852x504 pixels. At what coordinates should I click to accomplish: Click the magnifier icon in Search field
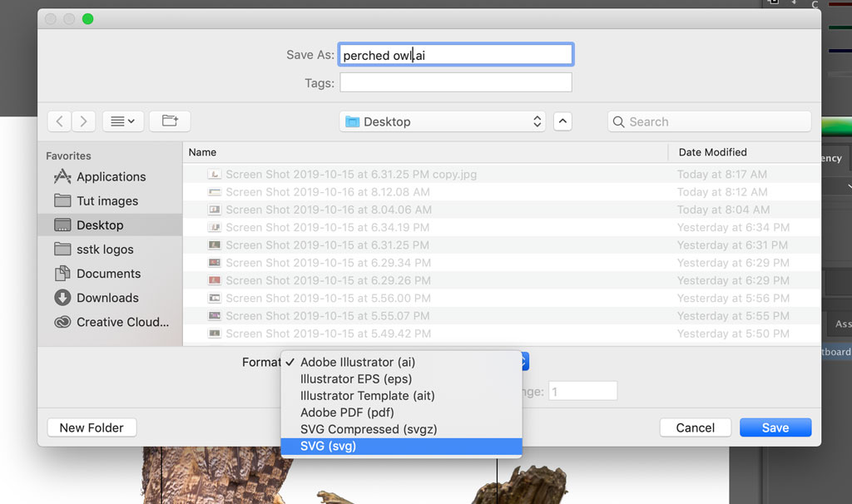618,121
